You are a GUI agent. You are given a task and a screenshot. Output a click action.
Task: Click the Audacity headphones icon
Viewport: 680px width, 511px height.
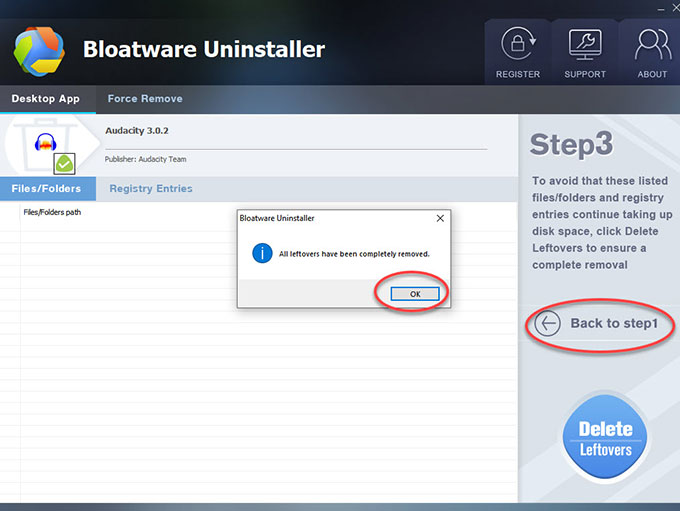tap(46, 142)
